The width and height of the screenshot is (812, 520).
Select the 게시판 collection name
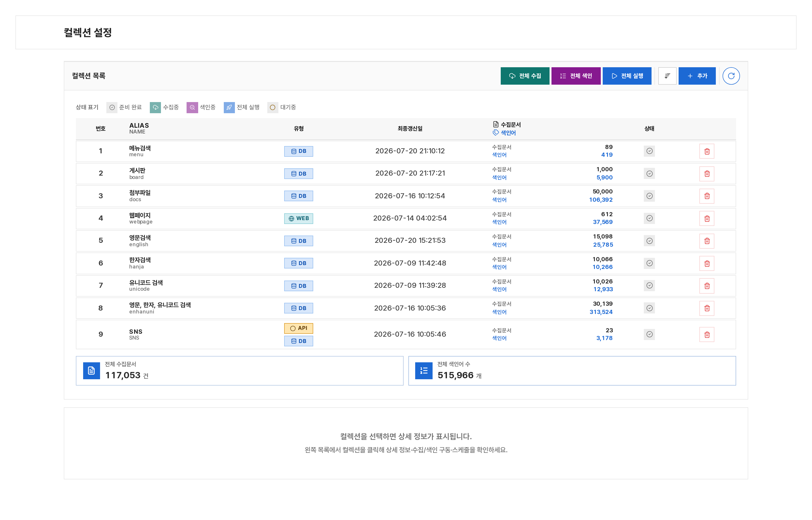137,171
